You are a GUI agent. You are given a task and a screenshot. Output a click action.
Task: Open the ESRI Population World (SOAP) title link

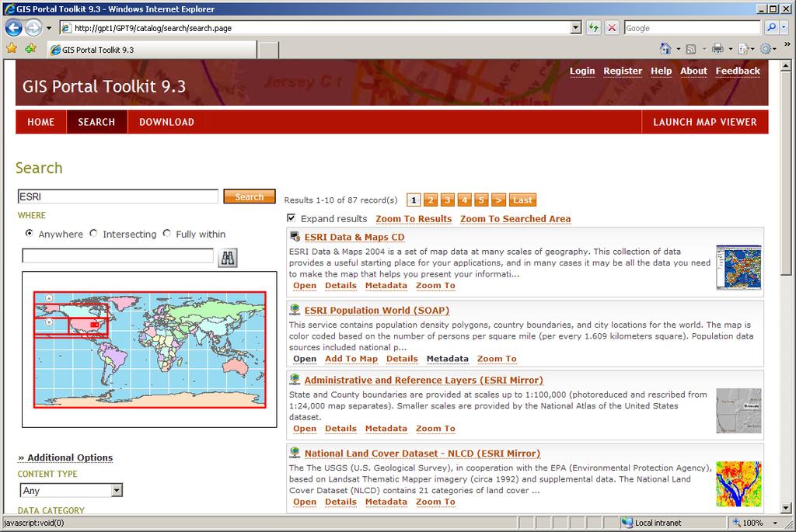point(377,311)
